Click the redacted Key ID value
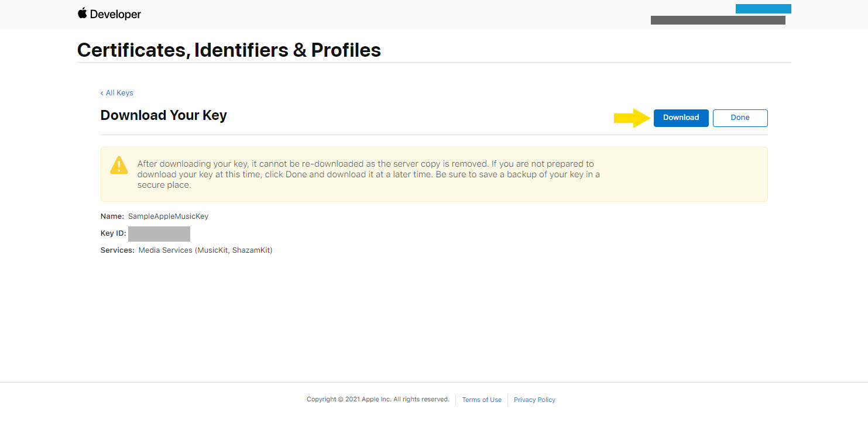Viewport: 868px width, 423px height. click(159, 234)
